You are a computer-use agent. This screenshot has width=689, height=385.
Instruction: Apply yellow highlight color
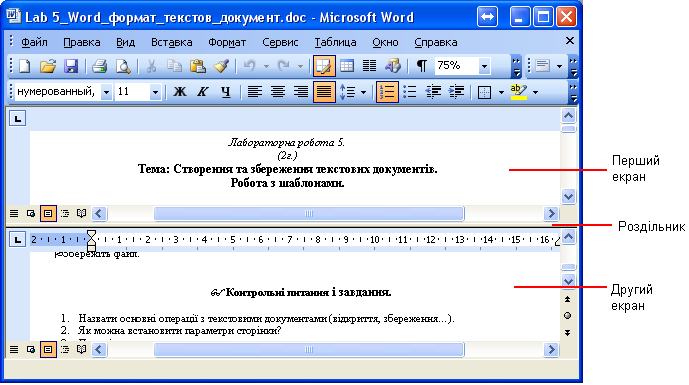click(x=519, y=92)
